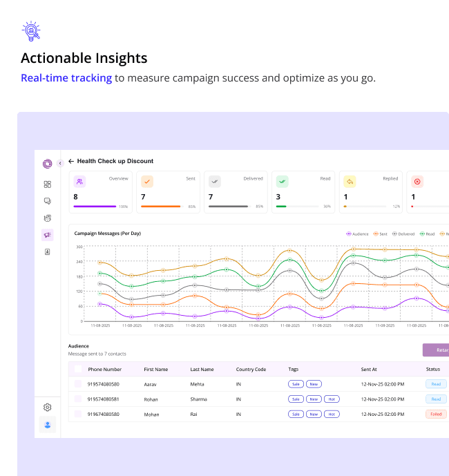Click the Overview card count 8
Image resolution: width=449 pixels, height=476 pixels.
(75, 197)
